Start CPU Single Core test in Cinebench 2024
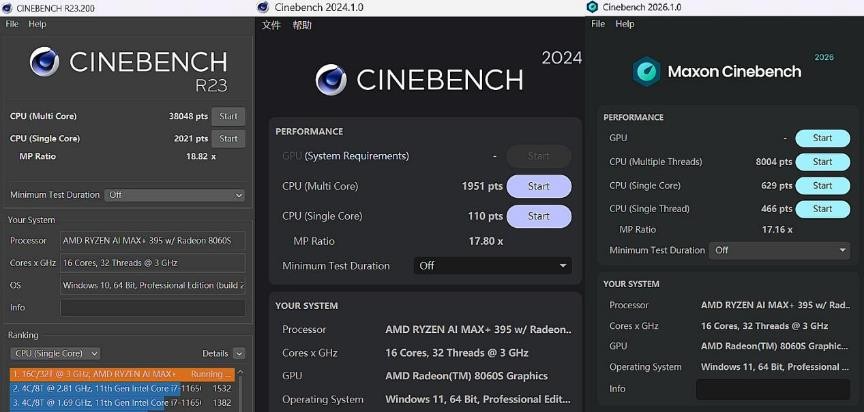Viewport: 864px width, 412px height. (539, 216)
